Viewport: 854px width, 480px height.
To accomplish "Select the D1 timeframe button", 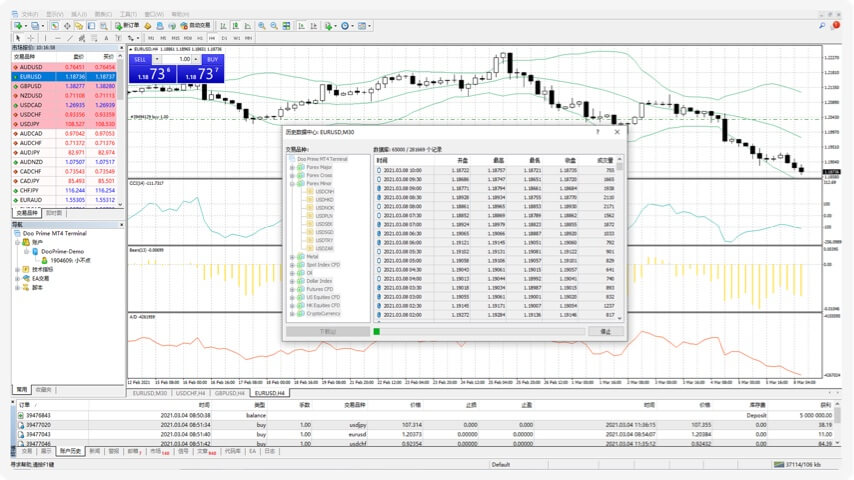I will coord(223,38).
